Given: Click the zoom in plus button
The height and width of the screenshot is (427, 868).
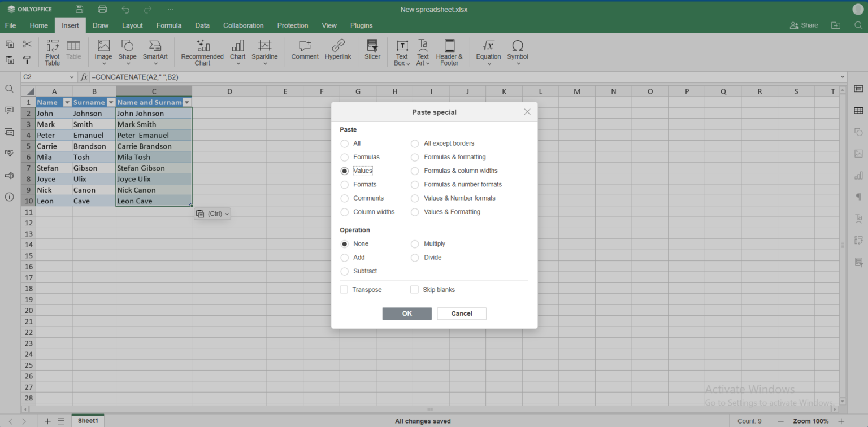Looking at the screenshot, I should pos(841,421).
